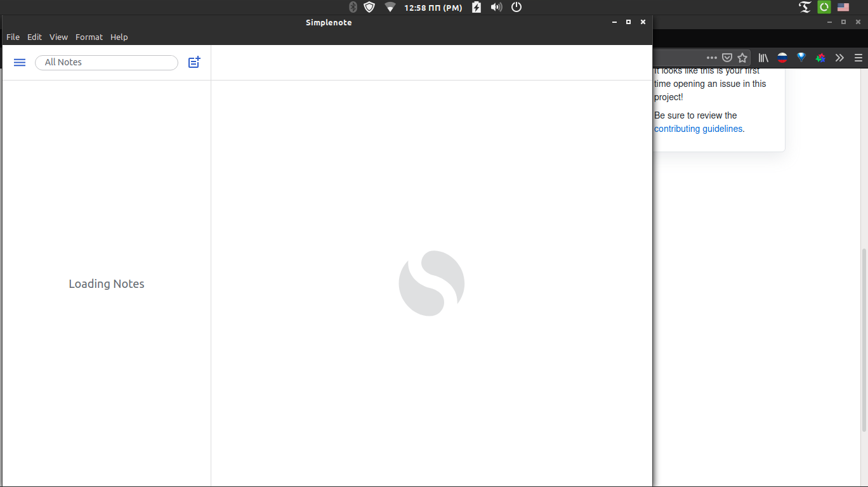Open the US flag keyboard layout indicator

point(843,8)
